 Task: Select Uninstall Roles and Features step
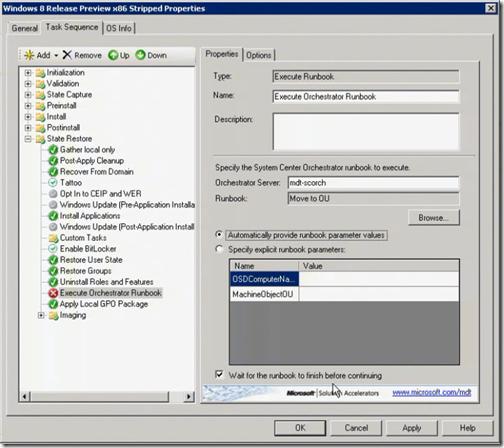[106, 282]
